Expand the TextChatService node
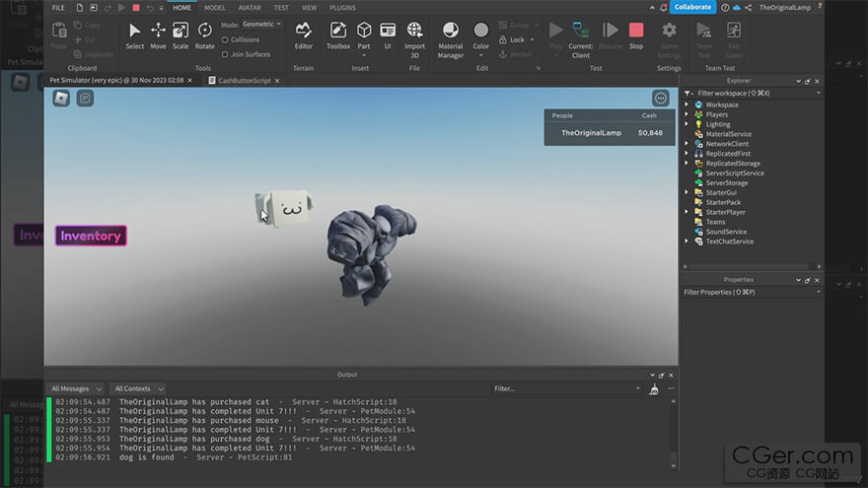 point(687,242)
